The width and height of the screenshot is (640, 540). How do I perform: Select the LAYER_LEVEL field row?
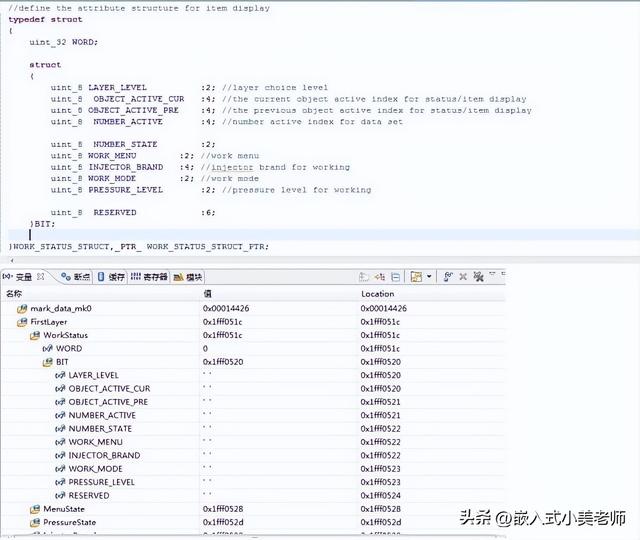point(253,375)
